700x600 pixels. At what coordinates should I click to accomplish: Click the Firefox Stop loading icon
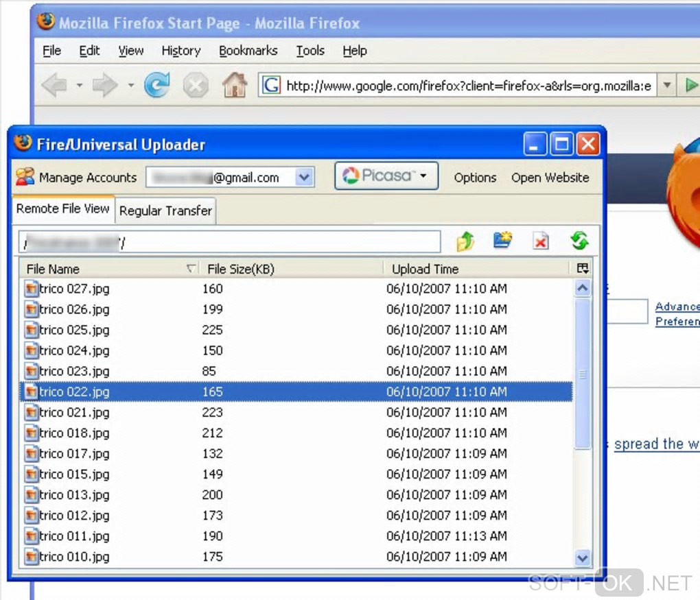tap(196, 85)
